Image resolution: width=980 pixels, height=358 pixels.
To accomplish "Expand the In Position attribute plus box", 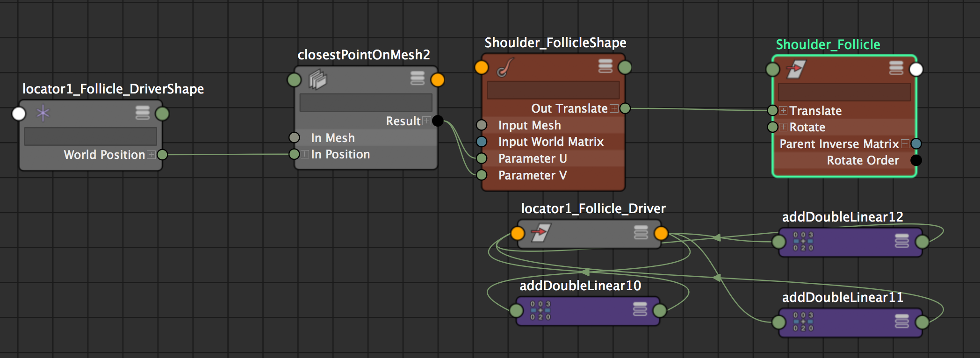I will [x=305, y=154].
